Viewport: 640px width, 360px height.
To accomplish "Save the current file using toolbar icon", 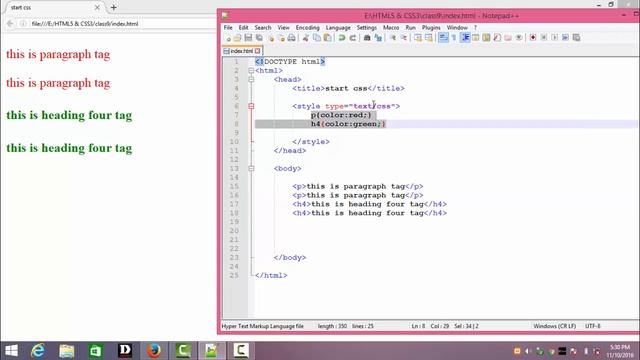I will pyautogui.click(x=248, y=38).
